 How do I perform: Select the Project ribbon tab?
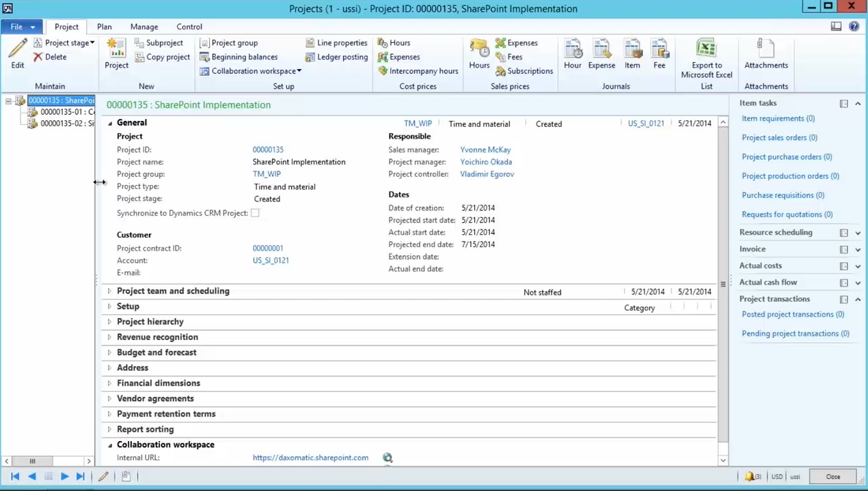pos(66,27)
